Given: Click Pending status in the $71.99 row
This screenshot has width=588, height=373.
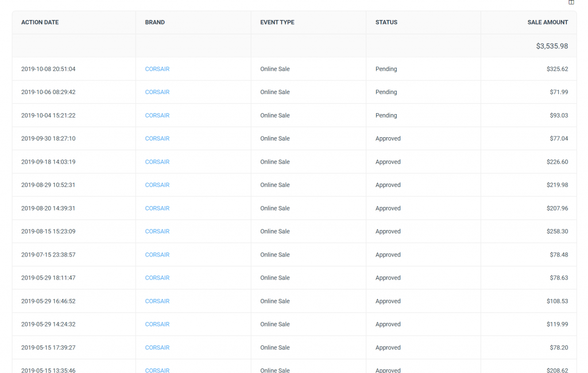Looking at the screenshot, I should pyautogui.click(x=386, y=92).
